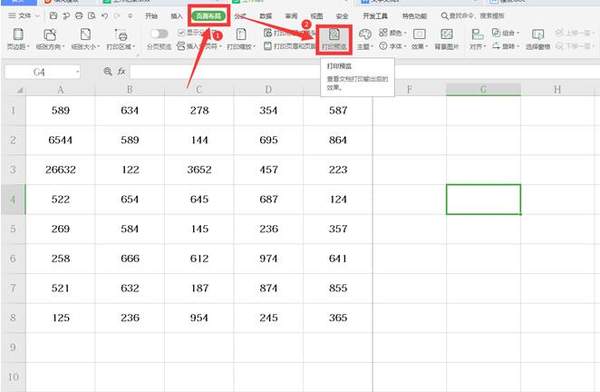Toggle the page break preview (分页预览) switch
Image resolution: width=600 pixels, height=392 pixels.
pos(159,34)
